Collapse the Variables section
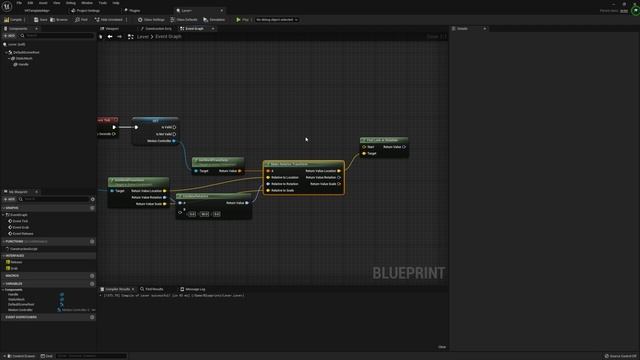 pyautogui.click(x=4, y=284)
